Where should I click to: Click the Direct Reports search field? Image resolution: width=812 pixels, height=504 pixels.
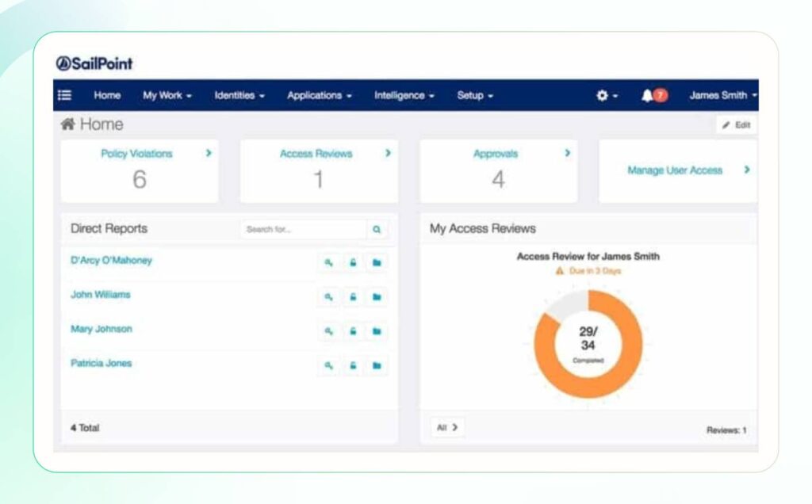point(303,230)
